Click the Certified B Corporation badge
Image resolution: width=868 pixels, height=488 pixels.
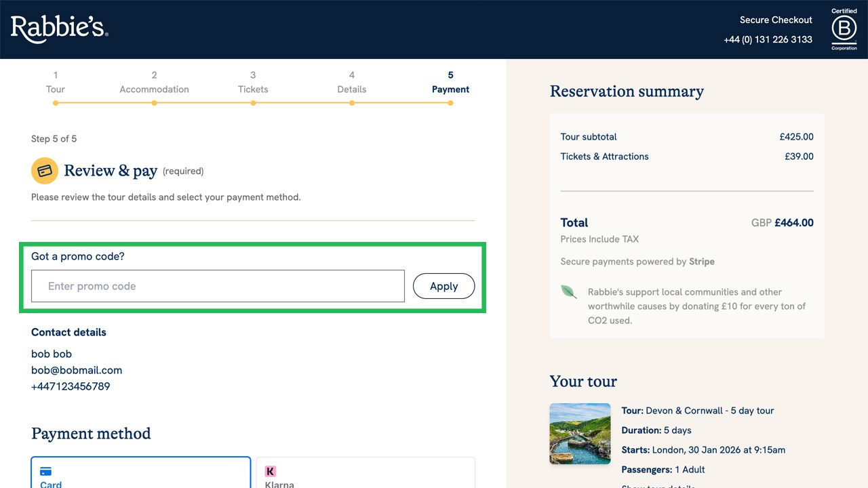point(844,28)
